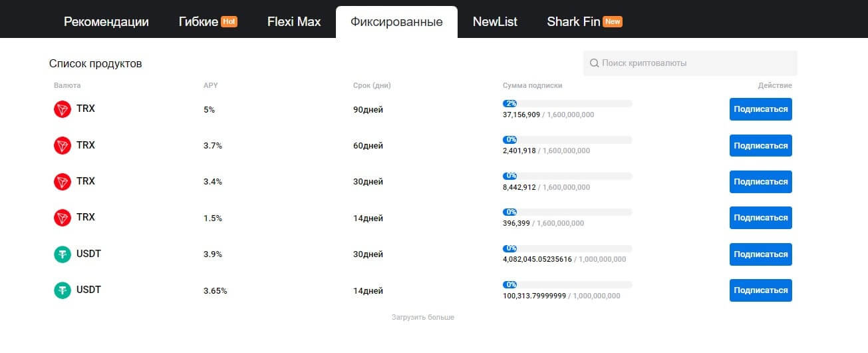Click the USDT 30-day subscription progress bar
Viewport: 868px width, 353px height.
(x=567, y=248)
